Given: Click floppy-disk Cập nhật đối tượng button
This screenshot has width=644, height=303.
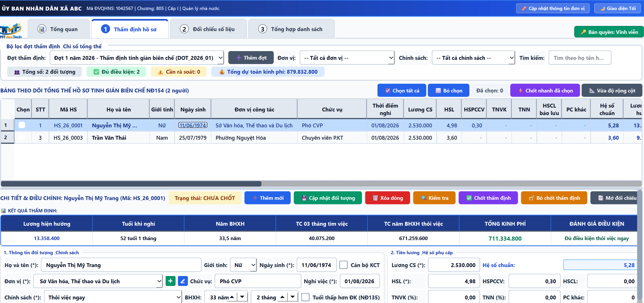Looking at the screenshot, I should [328, 198].
